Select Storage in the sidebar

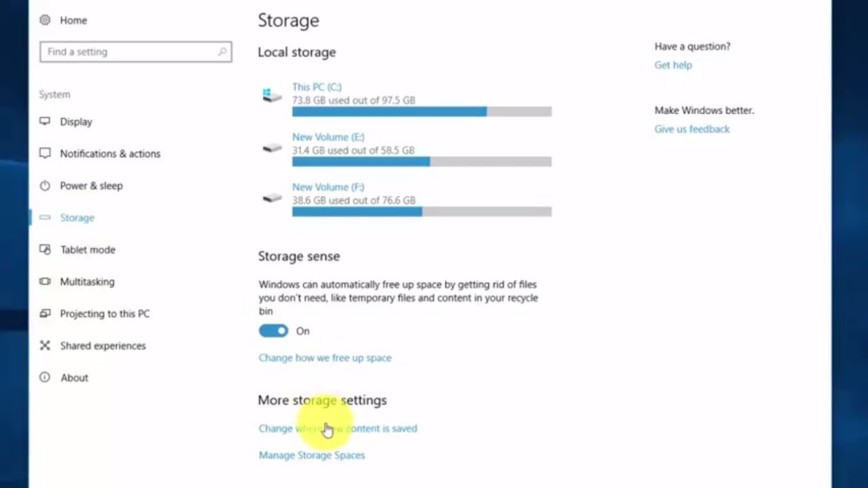tap(77, 218)
